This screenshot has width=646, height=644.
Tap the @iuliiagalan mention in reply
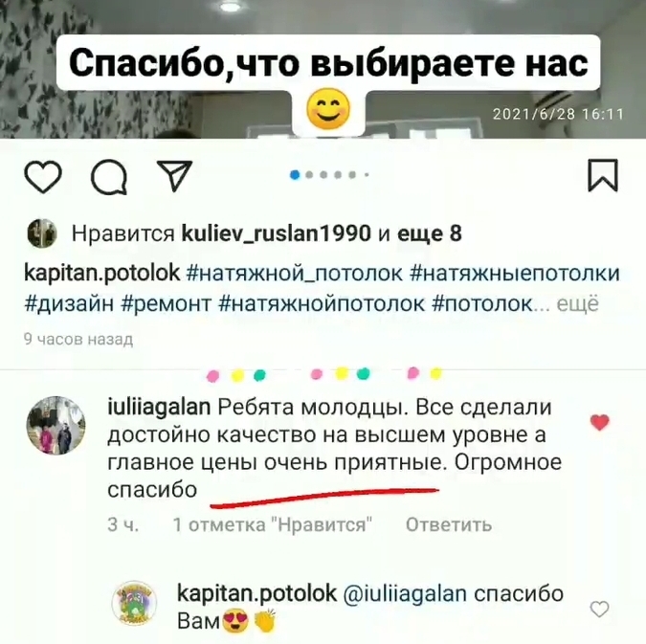coord(405,594)
